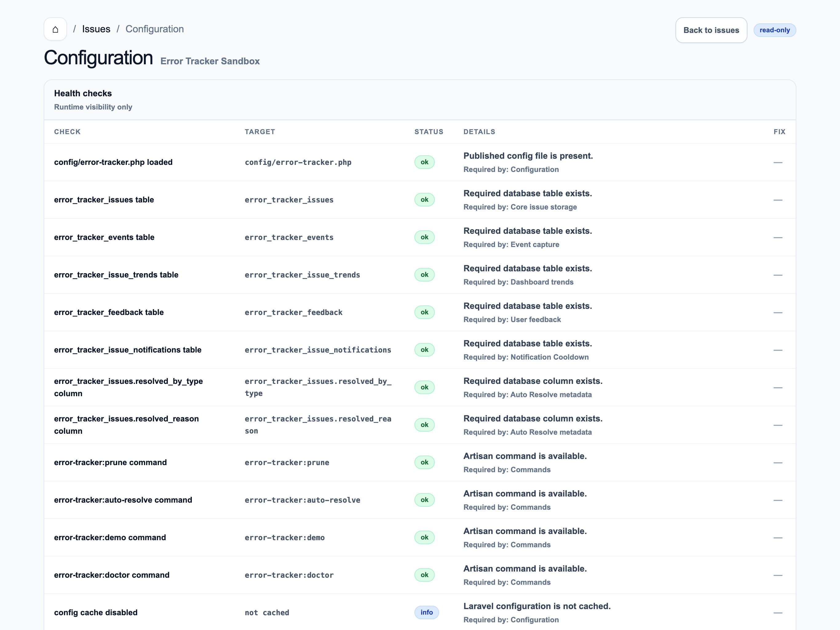Click the info badge for config cache disabled
This screenshot has height=630, width=840.
(426, 612)
